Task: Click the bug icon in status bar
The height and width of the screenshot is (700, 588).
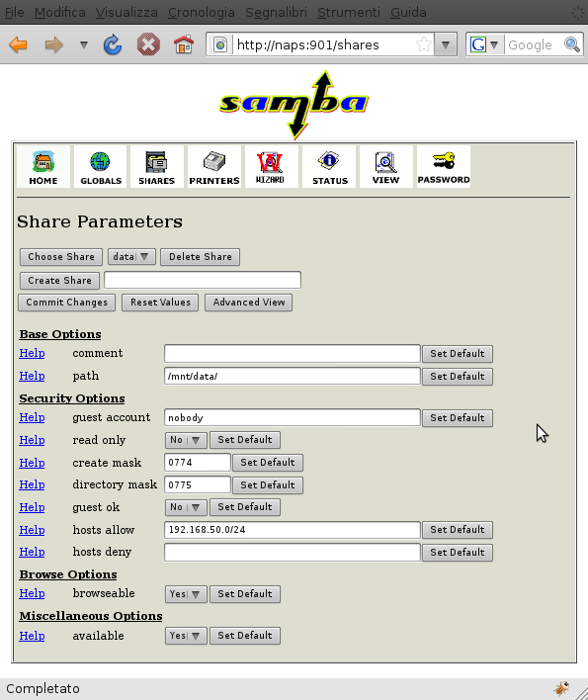Action: [x=561, y=688]
